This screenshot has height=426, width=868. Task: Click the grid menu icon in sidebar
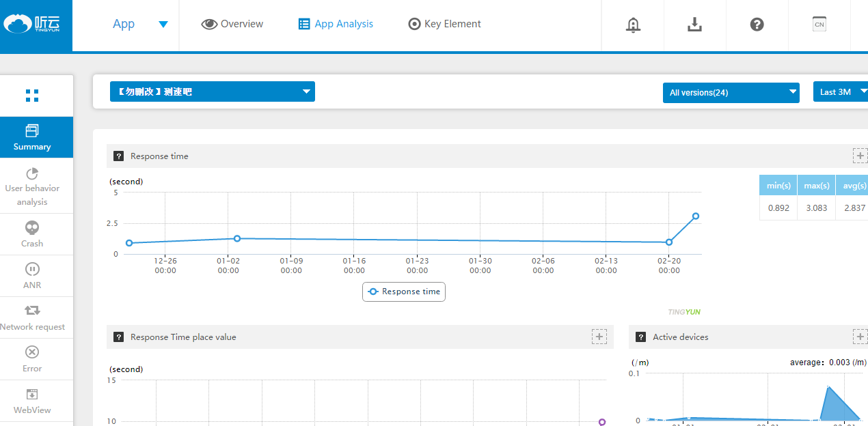point(32,96)
